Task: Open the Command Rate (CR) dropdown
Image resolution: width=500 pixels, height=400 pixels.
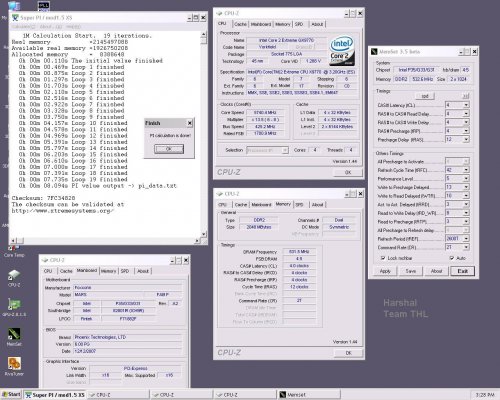Action: 466,247
